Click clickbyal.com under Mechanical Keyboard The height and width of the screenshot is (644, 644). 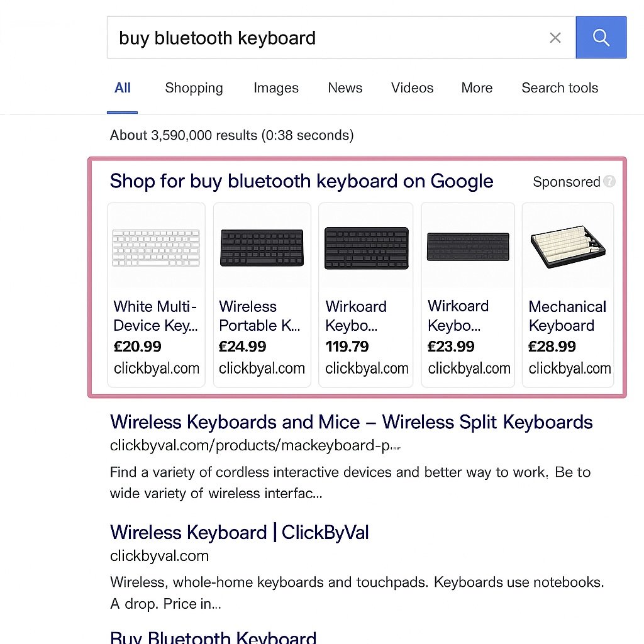(x=570, y=369)
